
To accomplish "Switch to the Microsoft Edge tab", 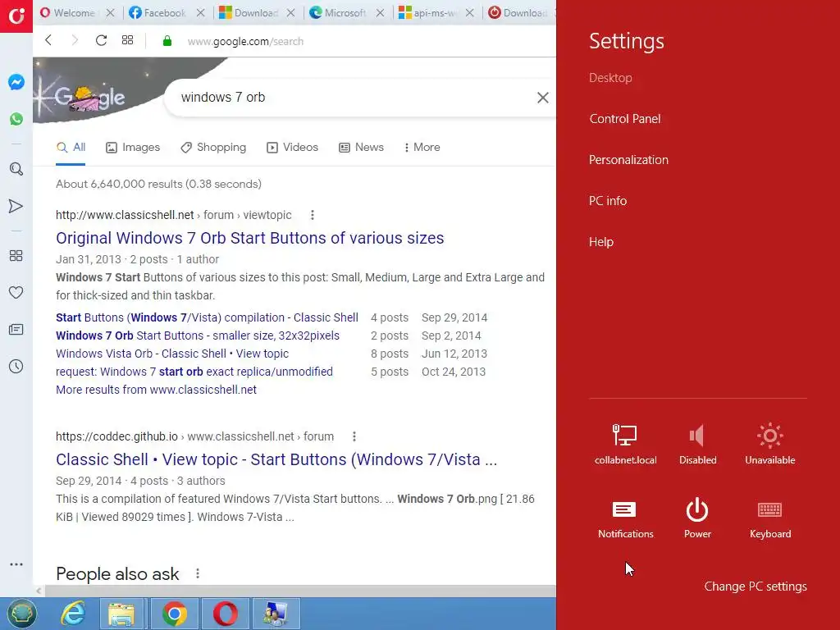I will pos(338,12).
